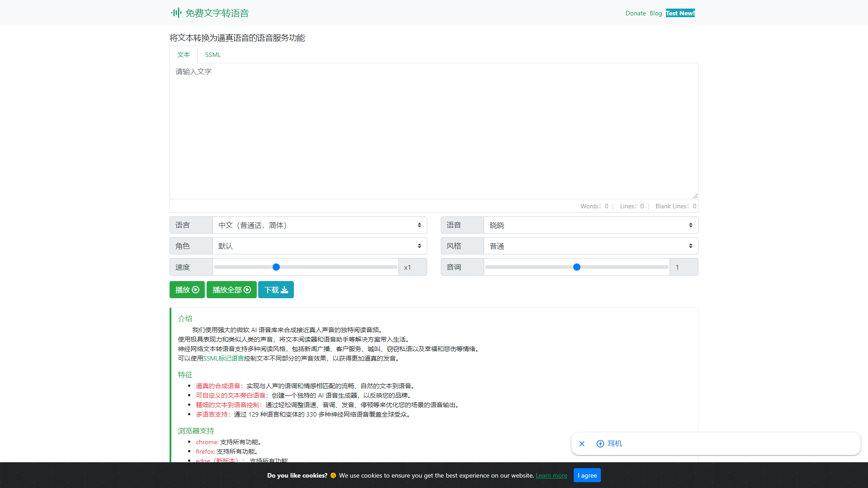
Task: Switch to the SSML tab
Action: pos(213,55)
